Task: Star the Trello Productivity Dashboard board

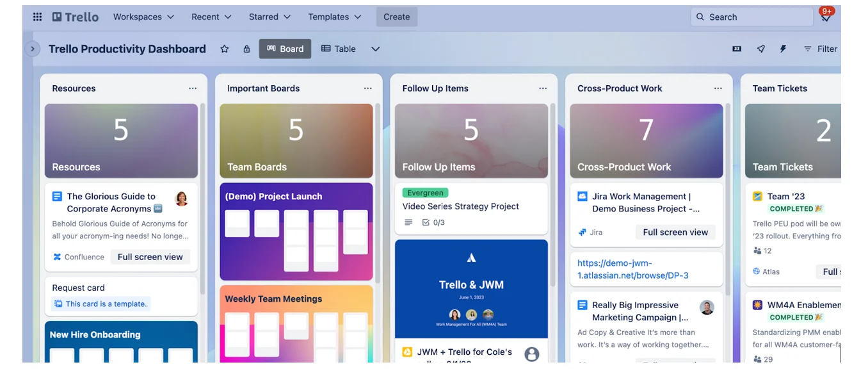Action: click(x=225, y=49)
